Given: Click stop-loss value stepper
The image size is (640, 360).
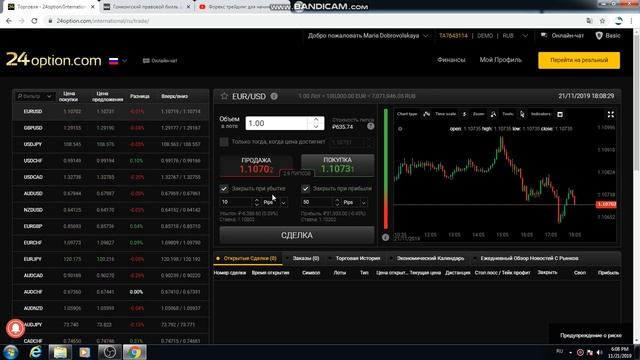Looking at the screenshot, I should click(256, 202).
